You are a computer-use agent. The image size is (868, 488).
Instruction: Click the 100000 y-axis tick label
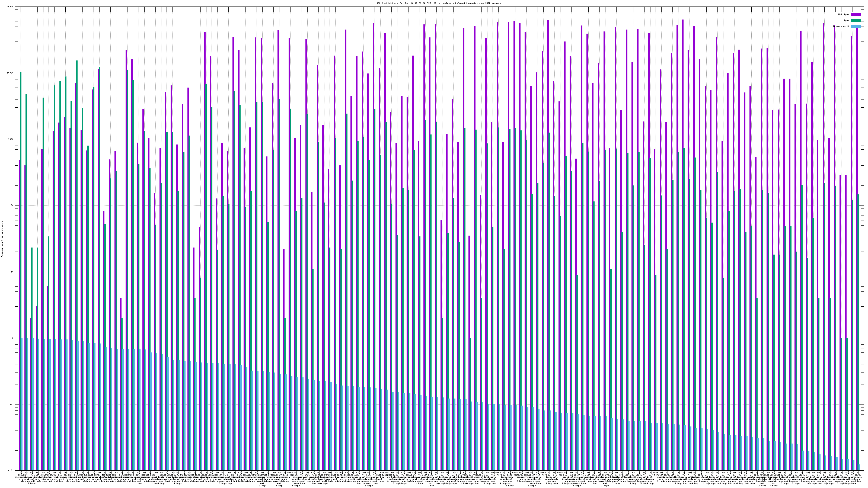click(x=10, y=7)
